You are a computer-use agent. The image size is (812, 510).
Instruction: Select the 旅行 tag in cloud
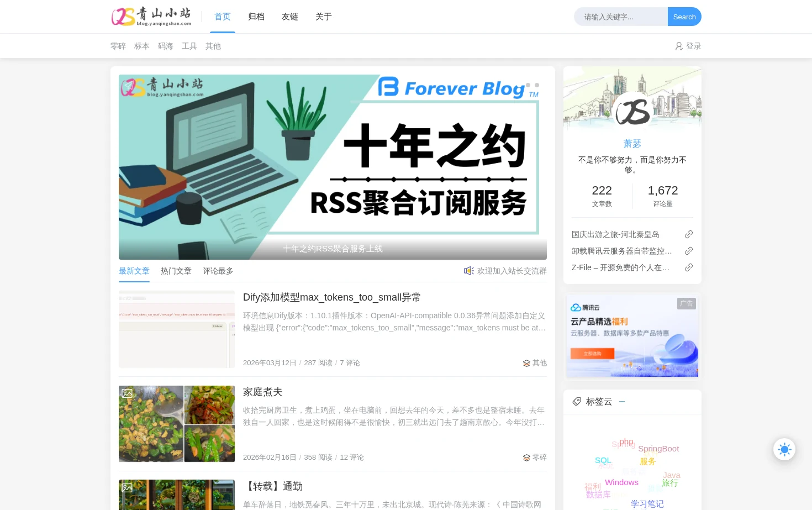pos(670,483)
